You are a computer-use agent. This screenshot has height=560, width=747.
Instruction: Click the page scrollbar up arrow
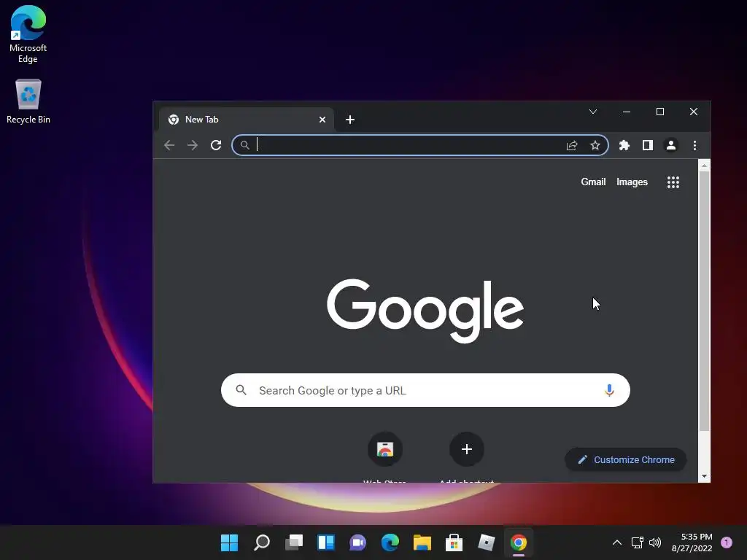(704, 166)
